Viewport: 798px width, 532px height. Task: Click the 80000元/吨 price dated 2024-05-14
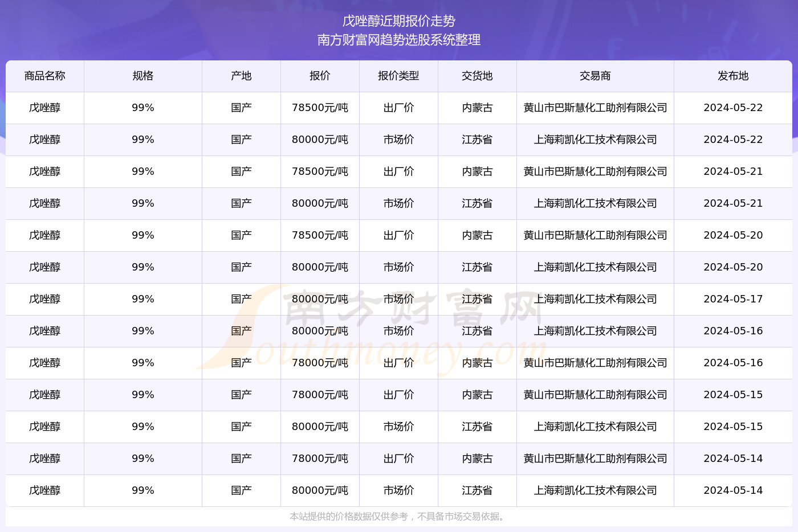point(320,490)
